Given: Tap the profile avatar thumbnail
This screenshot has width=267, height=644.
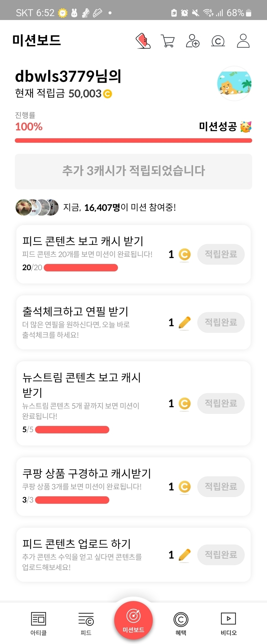Looking at the screenshot, I should (234, 84).
